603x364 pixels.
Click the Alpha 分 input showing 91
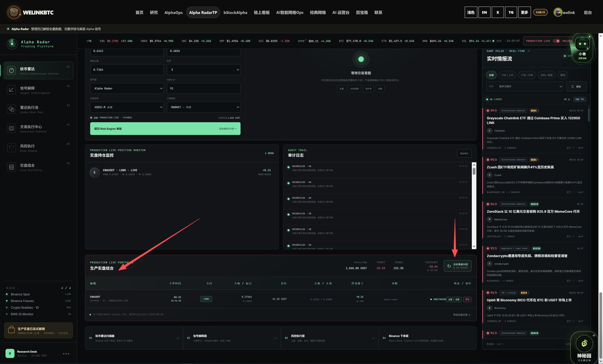(203, 88)
